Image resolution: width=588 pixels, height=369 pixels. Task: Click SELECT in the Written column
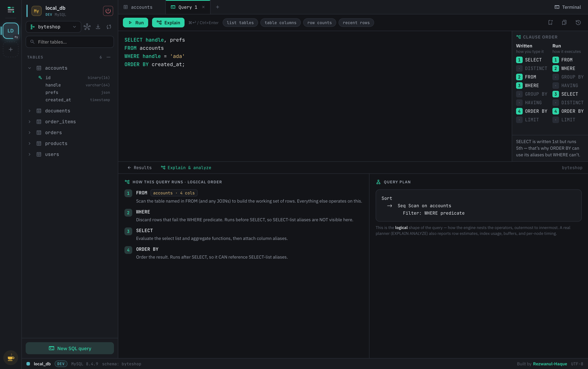[529, 60]
